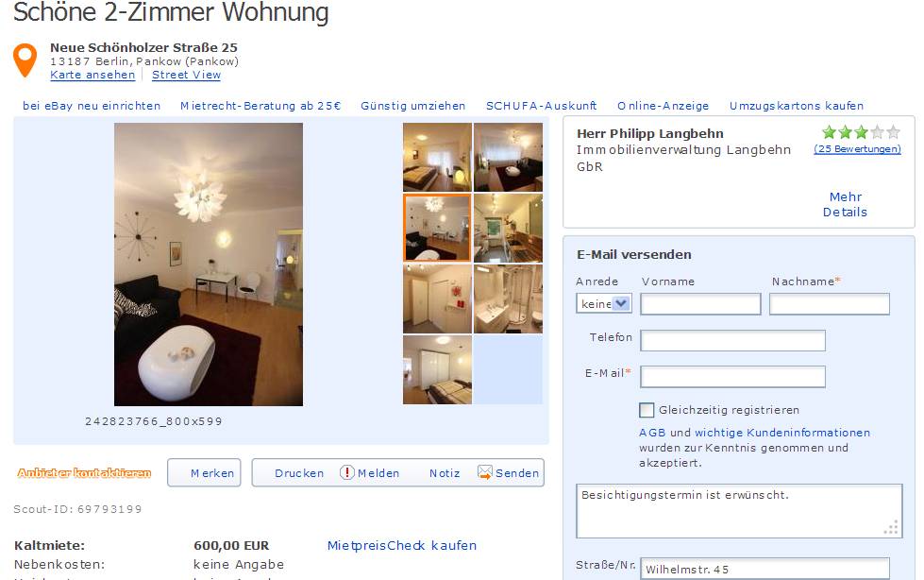Image resolution: width=924 pixels, height=580 pixels.
Task: Open the kitchen photo thumbnail
Action: pos(508,228)
